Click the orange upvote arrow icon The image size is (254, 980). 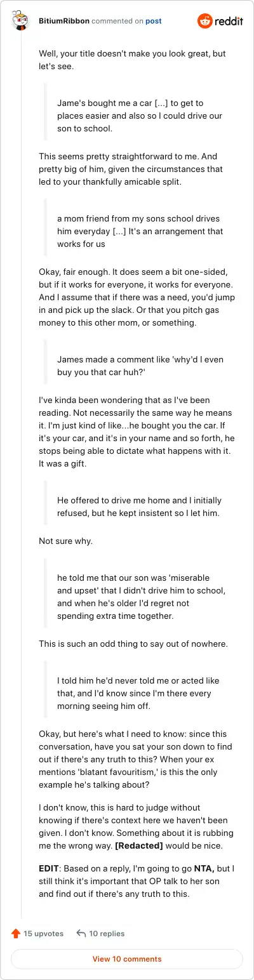pos(16,934)
